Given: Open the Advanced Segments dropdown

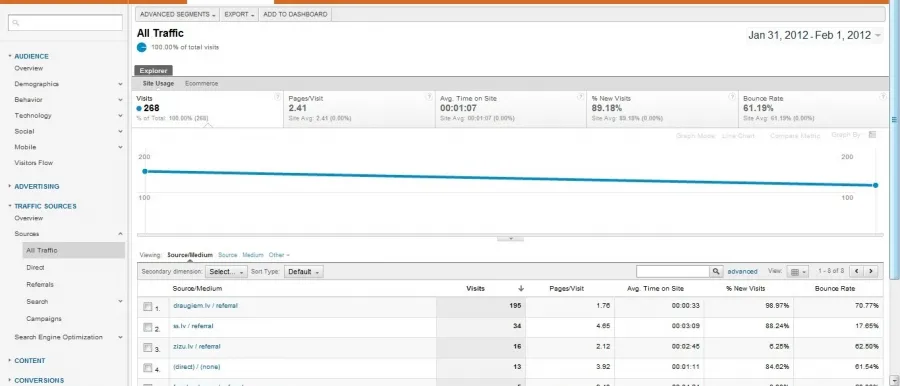Looking at the screenshot, I should pyautogui.click(x=178, y=14).
